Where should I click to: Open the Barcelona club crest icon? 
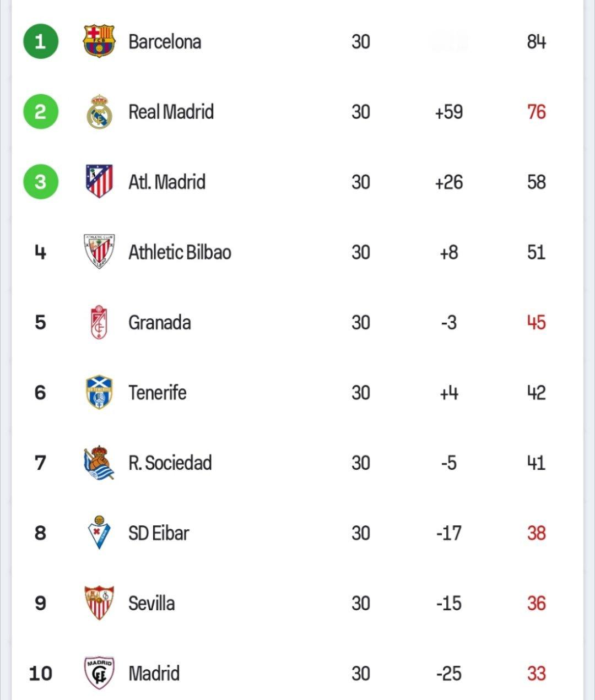(99, 41)
